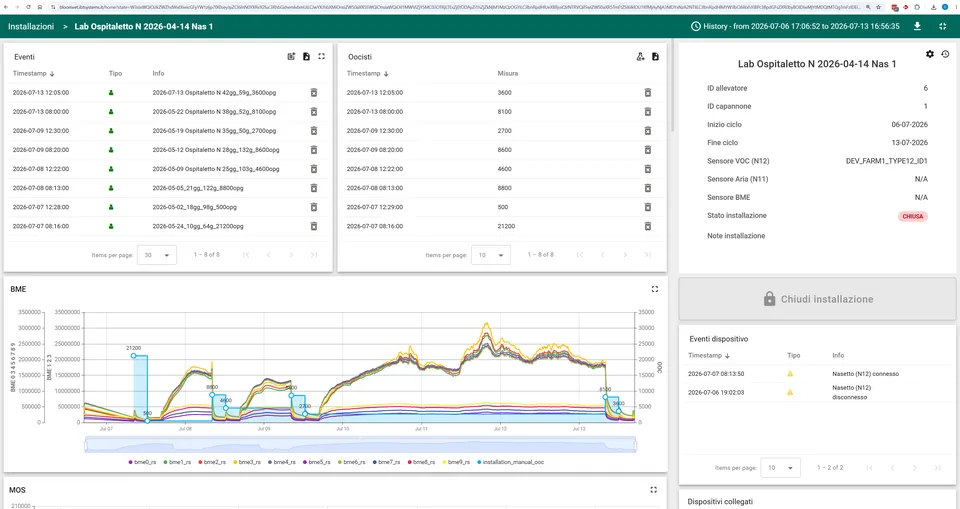Select Nasetto (N12) connesso event row
Screen dimensions: 960x509
[x=817, y=374]
